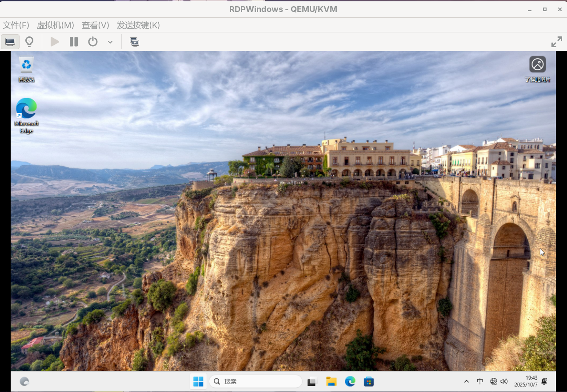Select the Recycle Bin desktop icon
Screen dimensions: 567x392
tap(26, 67)
